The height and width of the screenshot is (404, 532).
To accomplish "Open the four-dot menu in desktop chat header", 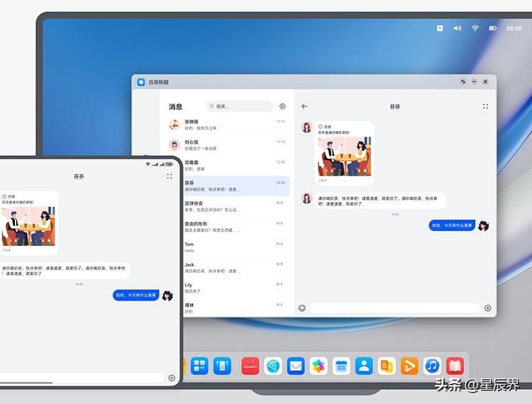I will (485, 106).
